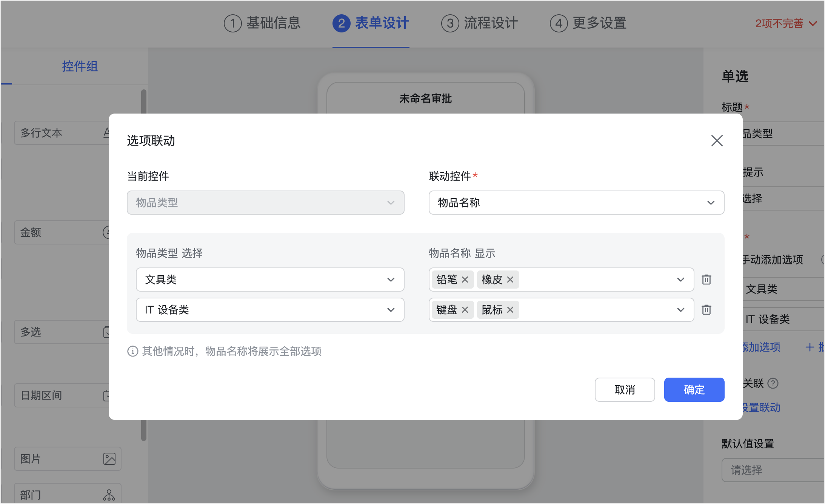
Task: Go to step 4 更多设置
Action: tap(588, 23)
